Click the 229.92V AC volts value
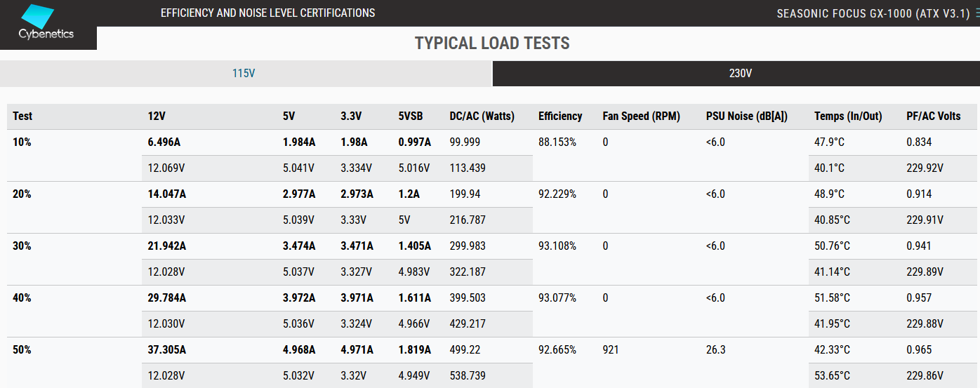Image resolution: width=980 pixels, height=388 pixels. click(925, 168)
